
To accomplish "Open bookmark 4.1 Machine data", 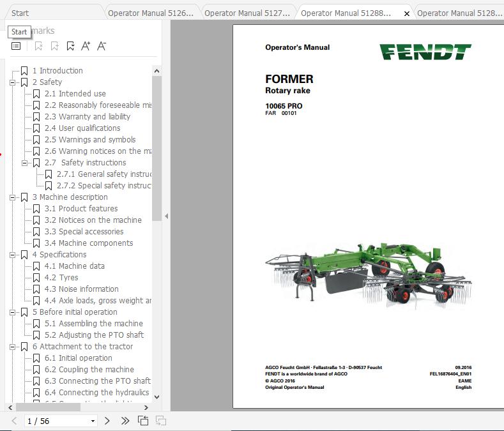I will pos(75,266).
